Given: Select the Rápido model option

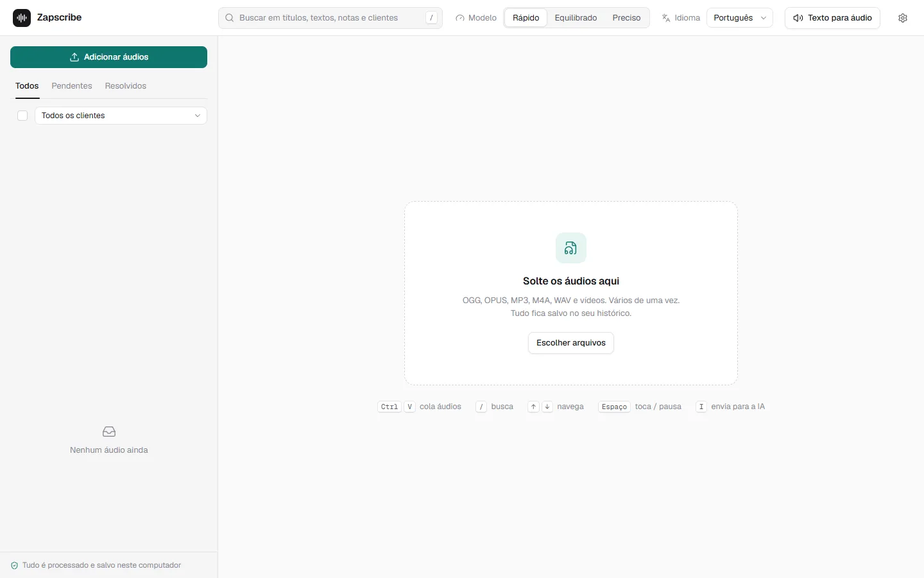Looking at the screenshot, I should coord(526,18).
